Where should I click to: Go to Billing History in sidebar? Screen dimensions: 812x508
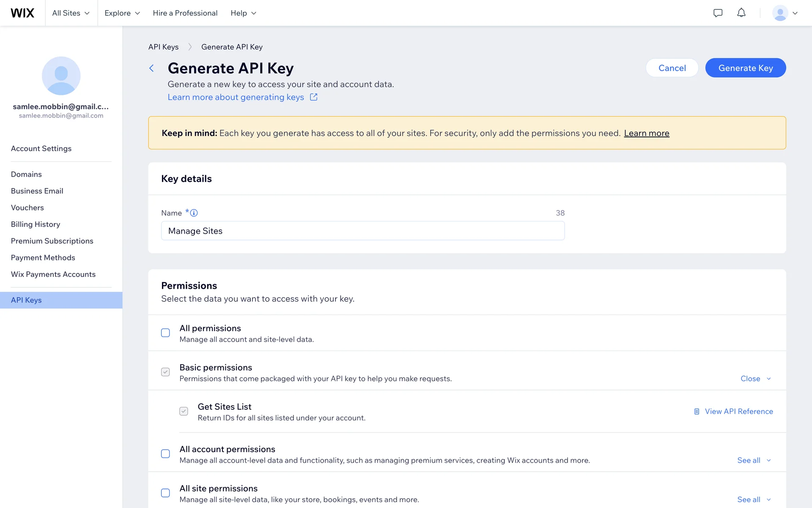point(36,224)
